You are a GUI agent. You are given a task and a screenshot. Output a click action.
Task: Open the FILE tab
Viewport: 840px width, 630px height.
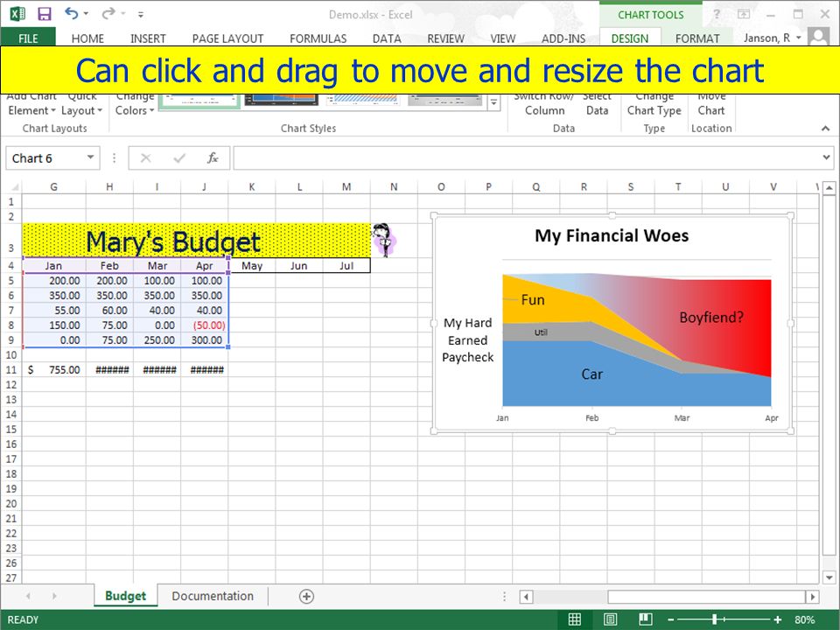click(x=28, y=38)
